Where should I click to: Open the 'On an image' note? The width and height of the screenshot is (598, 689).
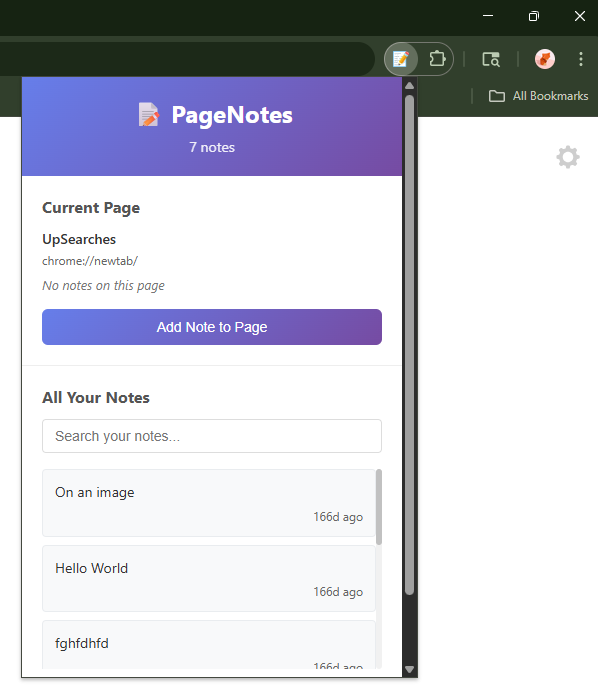tap(209, 503)
